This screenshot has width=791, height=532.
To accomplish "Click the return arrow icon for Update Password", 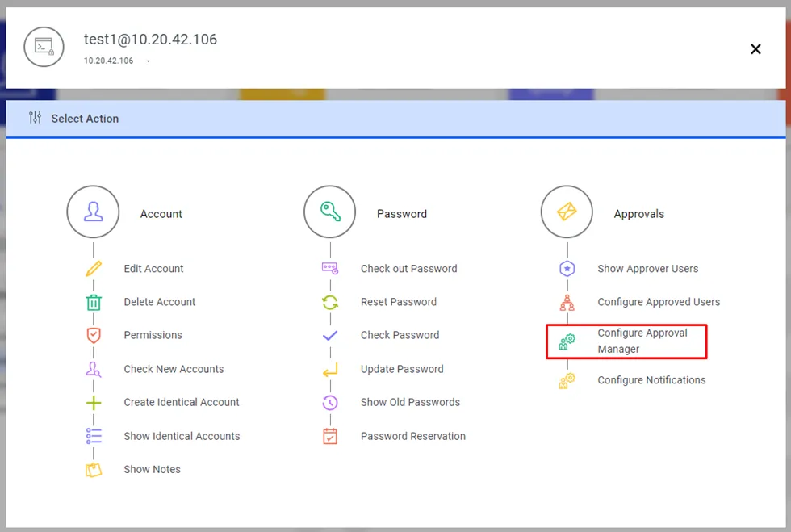I will coord(330,370).
